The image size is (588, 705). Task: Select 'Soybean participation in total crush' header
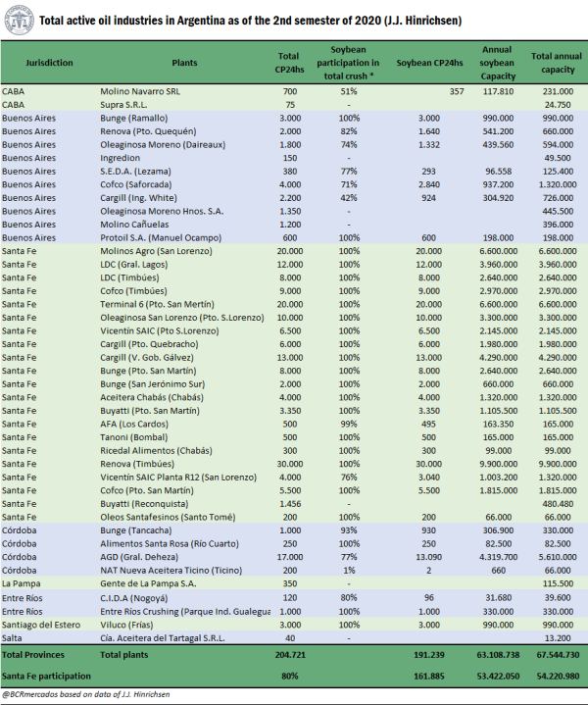[x=348, y=63]
